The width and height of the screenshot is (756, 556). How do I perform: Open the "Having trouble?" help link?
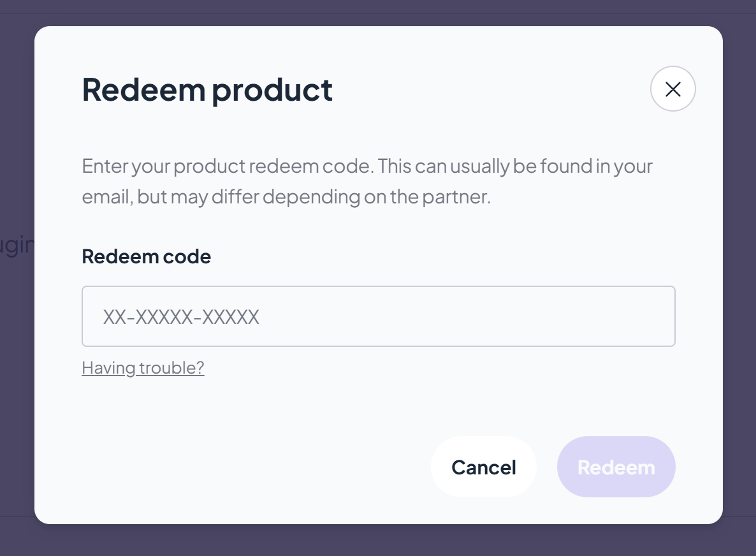click(143, 368)
